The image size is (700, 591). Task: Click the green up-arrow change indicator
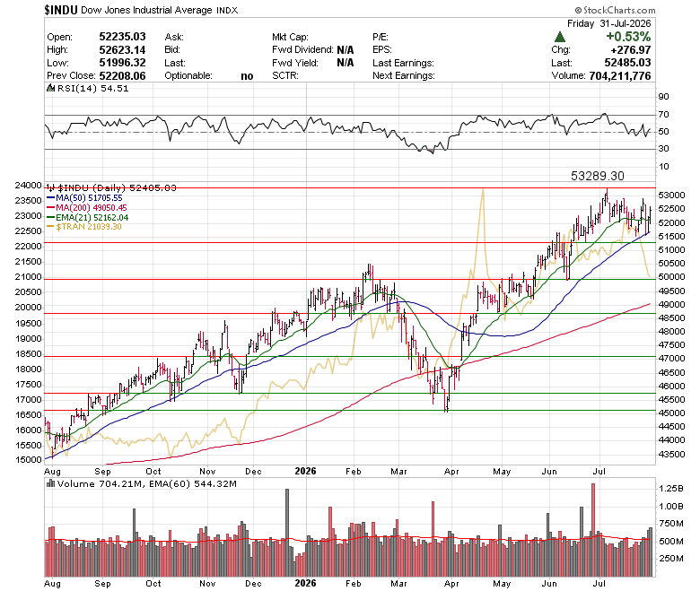[559, 37]
